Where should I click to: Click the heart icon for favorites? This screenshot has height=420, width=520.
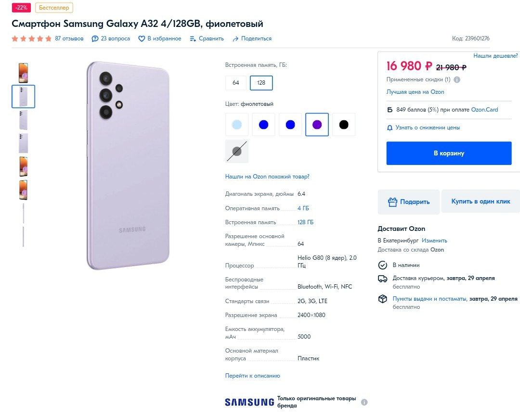(142, 39)
